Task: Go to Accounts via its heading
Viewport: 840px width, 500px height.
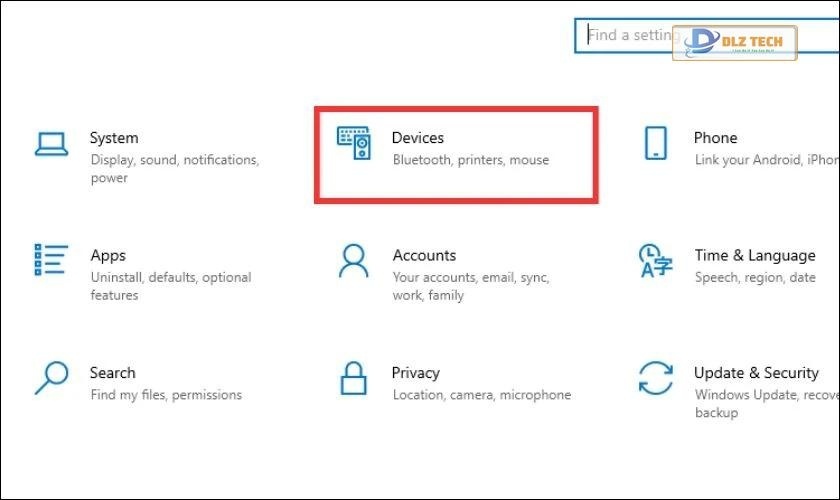Action: [x=424, y=255]
